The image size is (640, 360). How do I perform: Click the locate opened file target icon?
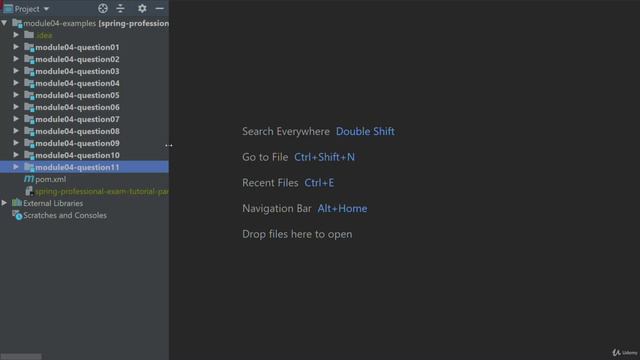(103, 8)
